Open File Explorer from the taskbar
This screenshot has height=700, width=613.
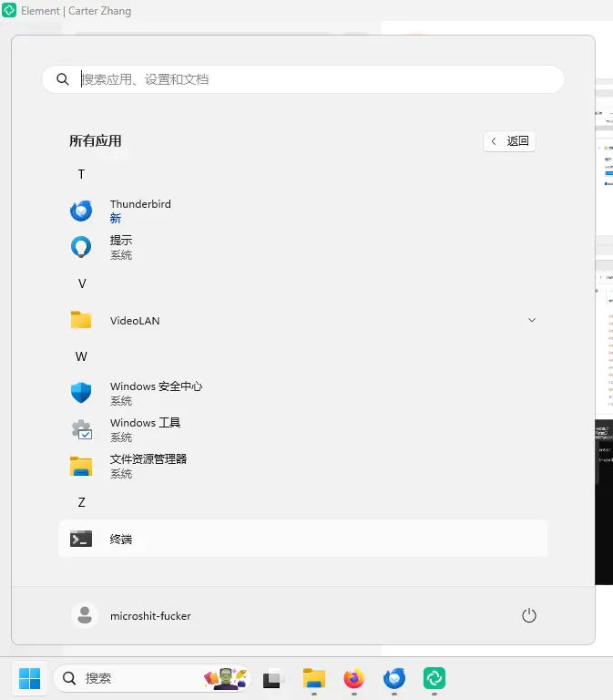pos(314,678)
